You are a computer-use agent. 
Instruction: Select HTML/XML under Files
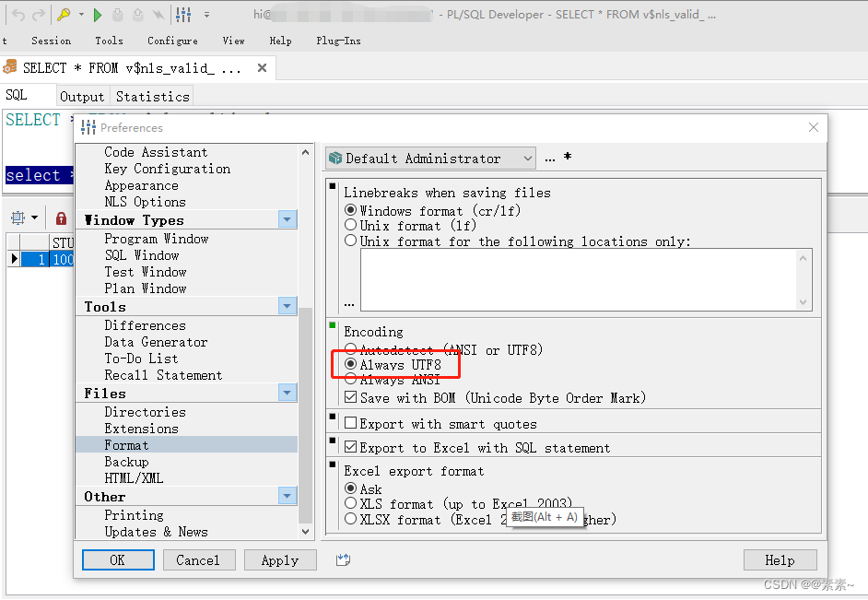(134, 477)
